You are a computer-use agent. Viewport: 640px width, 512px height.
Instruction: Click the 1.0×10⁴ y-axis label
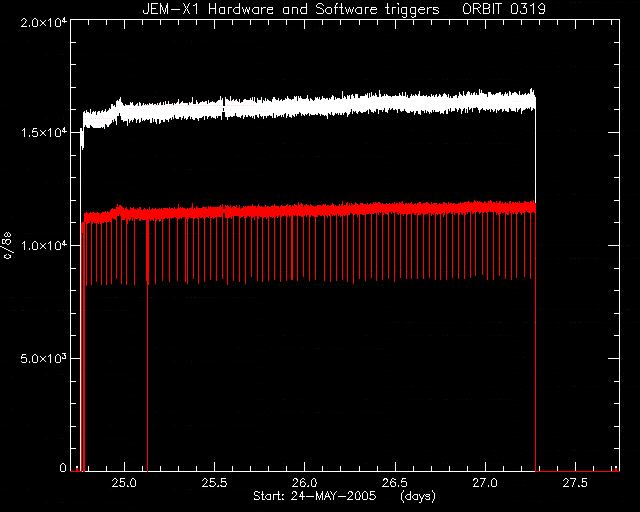pos(43,245)
